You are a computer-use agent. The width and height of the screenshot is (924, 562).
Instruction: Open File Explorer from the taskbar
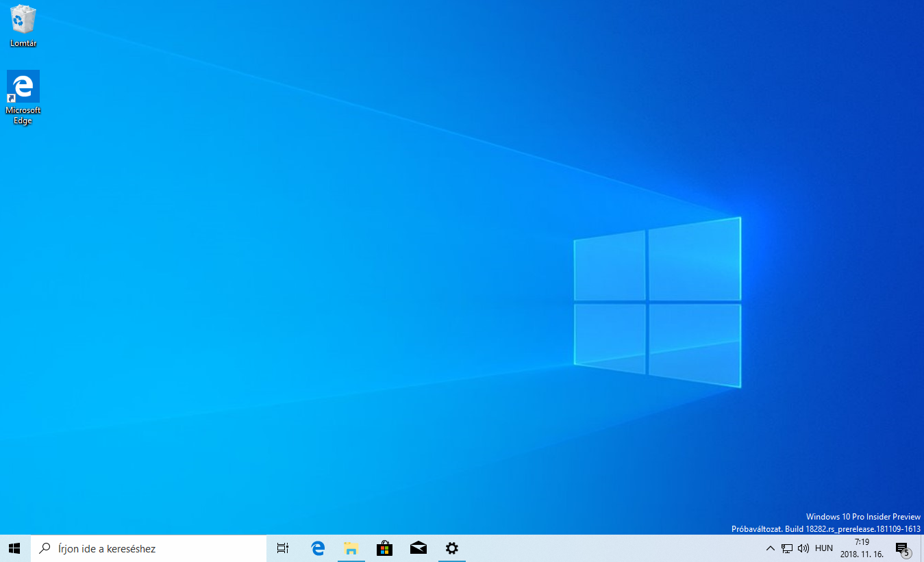click(351, 548)
